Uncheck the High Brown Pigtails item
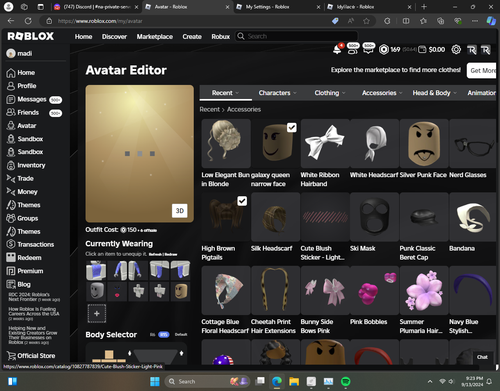 pos(242,201)
